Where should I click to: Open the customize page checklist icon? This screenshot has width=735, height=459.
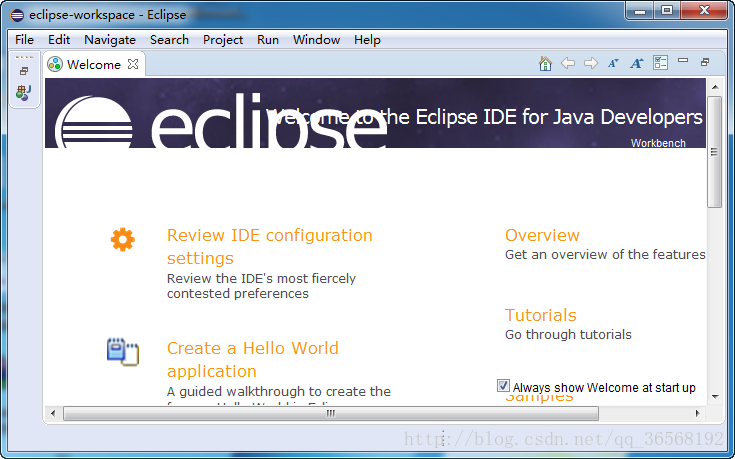click(x=660, y=62)
